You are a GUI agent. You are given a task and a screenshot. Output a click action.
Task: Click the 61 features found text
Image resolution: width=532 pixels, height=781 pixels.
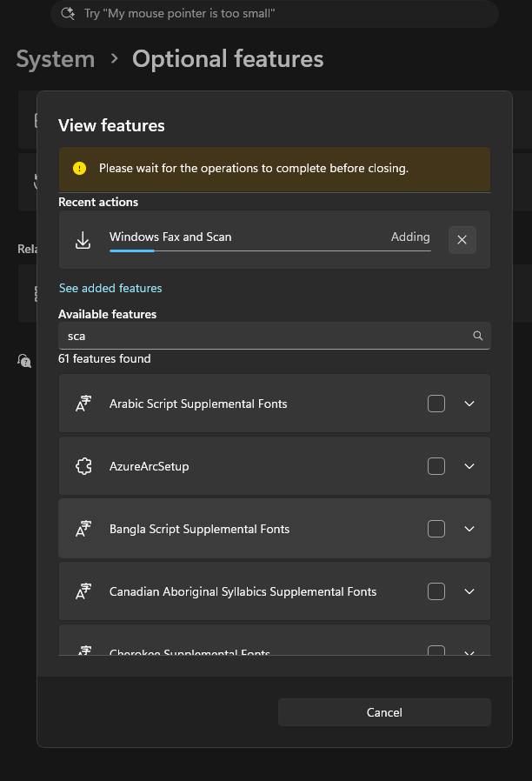pyautogui.click(x=104, y=358)
